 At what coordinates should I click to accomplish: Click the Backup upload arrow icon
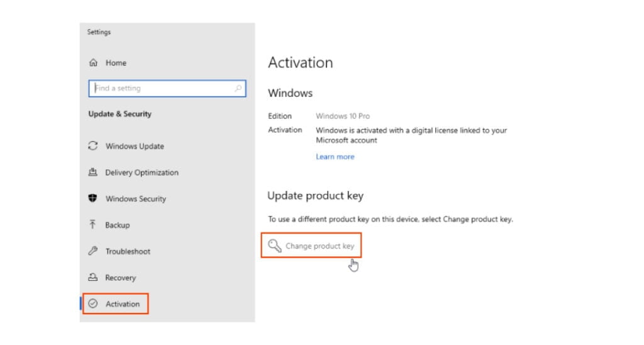[93, 225]
